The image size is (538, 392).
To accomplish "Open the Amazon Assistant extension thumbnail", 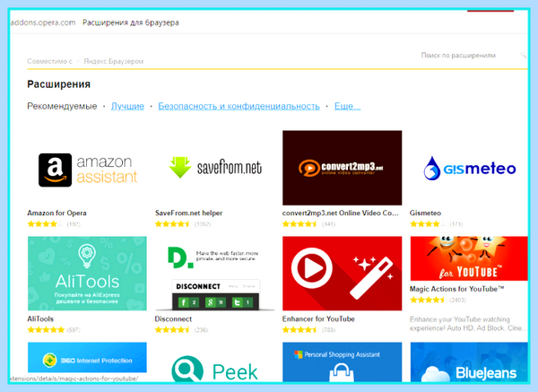I will pos(87,168).
